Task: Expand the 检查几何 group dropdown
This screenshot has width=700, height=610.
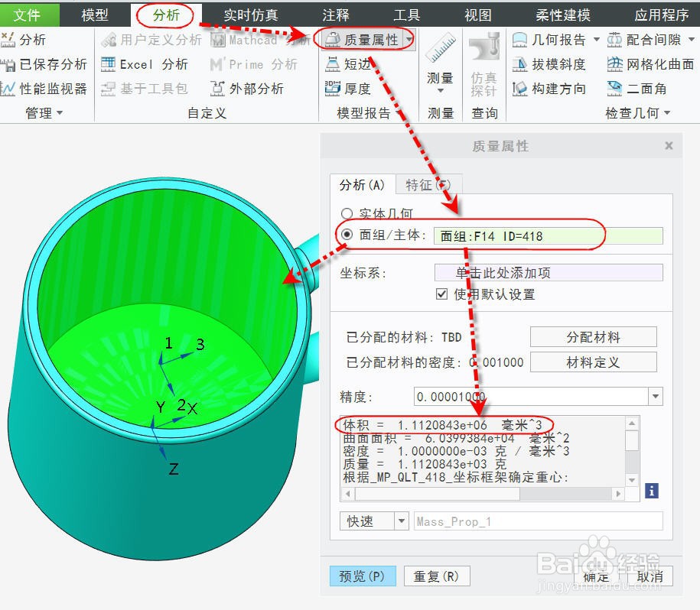Action: [667, 113]
